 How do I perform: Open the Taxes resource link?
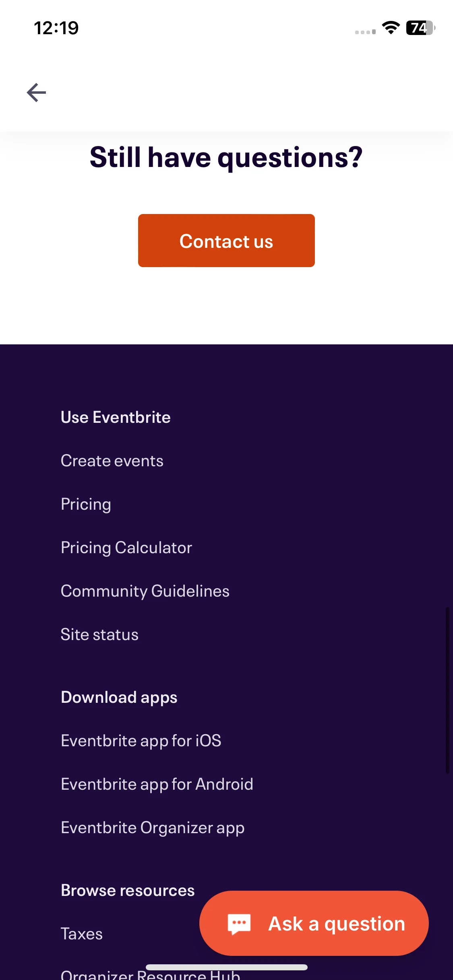click(82, 934)
